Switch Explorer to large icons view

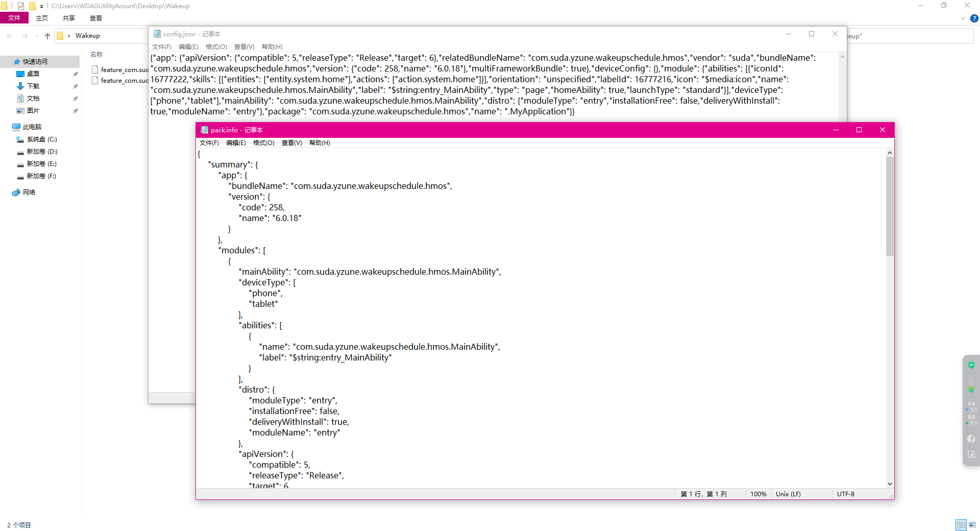972,525
